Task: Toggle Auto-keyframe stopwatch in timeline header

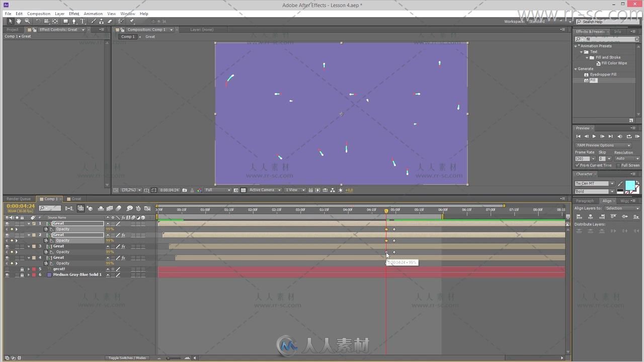Action: click(x=138, y=208)
